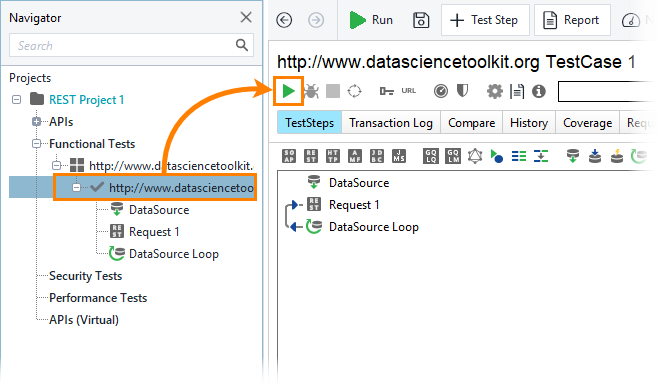Screen dimensions: 658x387
Task: Add run test case step icon
Action: click(x=497, y=156)
